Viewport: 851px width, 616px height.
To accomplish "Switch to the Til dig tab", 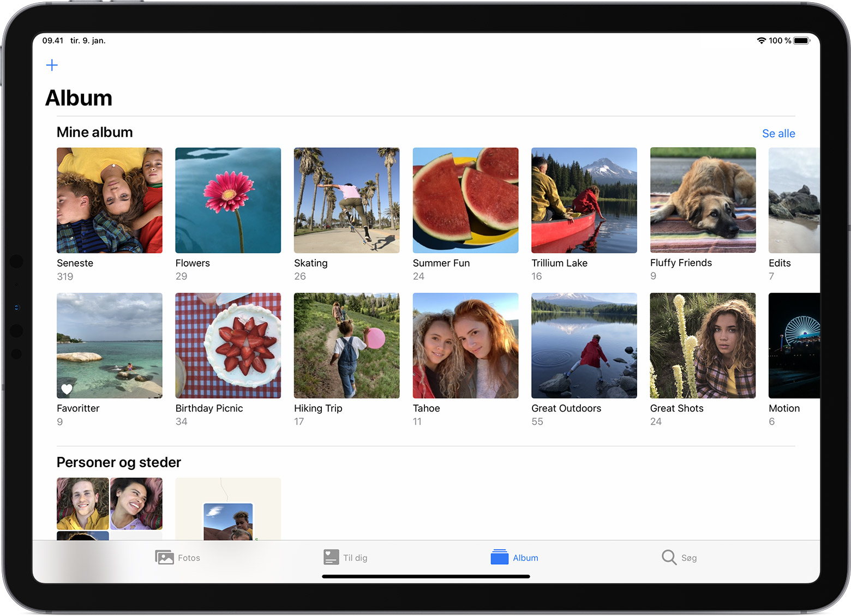I will (x=344, y=557).
